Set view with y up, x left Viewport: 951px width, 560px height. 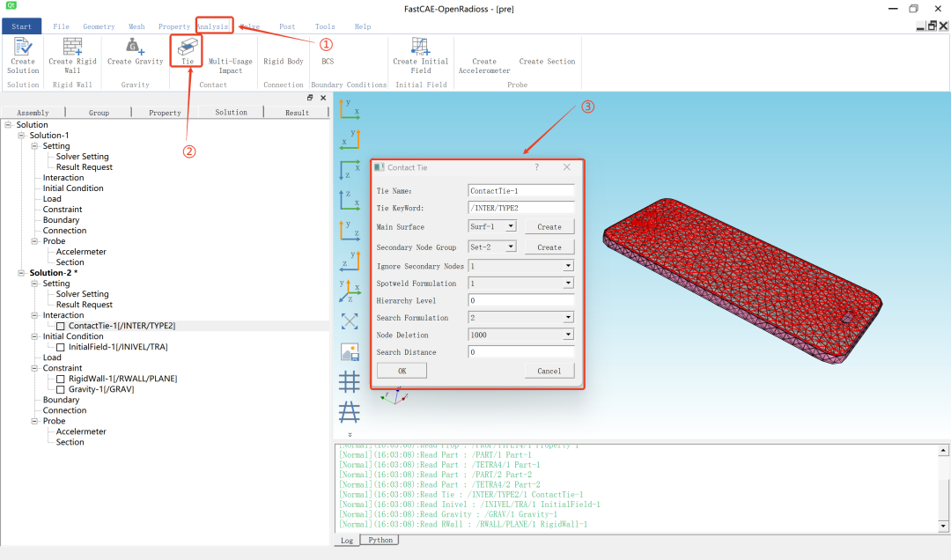click(x=350, y=139)
